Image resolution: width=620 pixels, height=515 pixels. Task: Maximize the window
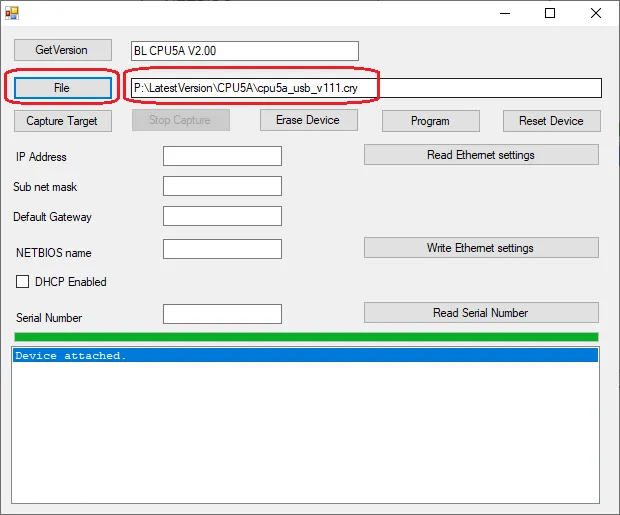[550, 13]
